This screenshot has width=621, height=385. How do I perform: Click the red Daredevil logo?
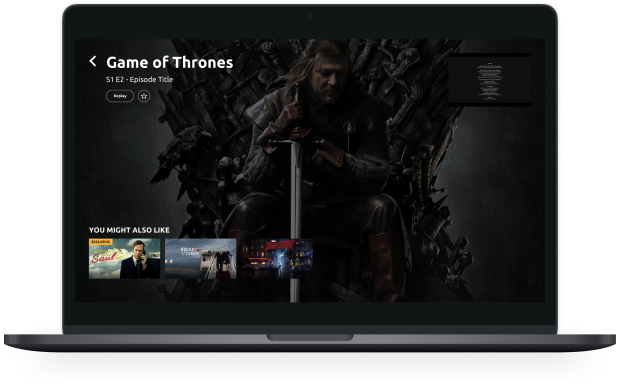(280, 245)
